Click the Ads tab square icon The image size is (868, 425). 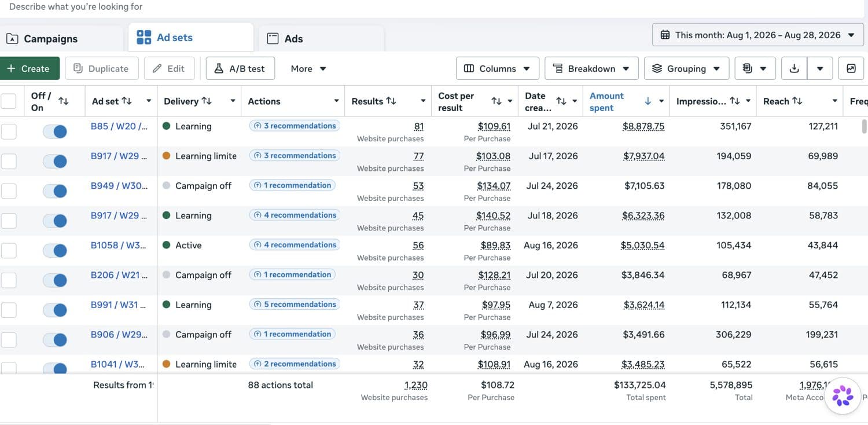tap(273, 39)
